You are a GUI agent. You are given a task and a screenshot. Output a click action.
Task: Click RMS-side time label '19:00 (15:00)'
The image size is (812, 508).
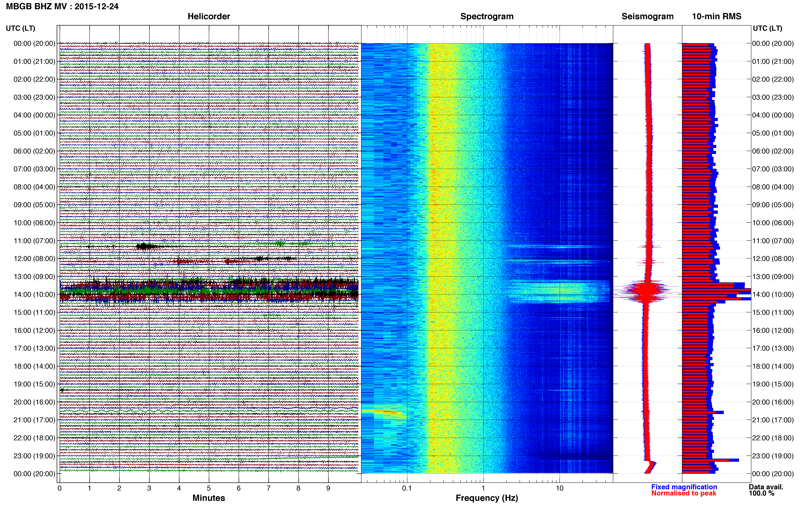[773, 384]
